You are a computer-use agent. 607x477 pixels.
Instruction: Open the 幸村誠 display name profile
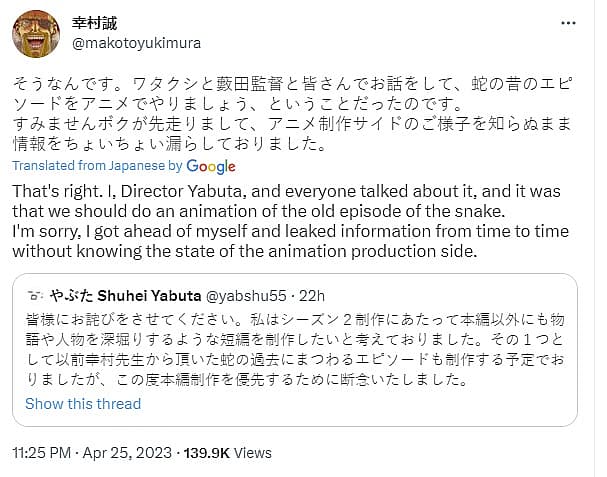[94, 23]
